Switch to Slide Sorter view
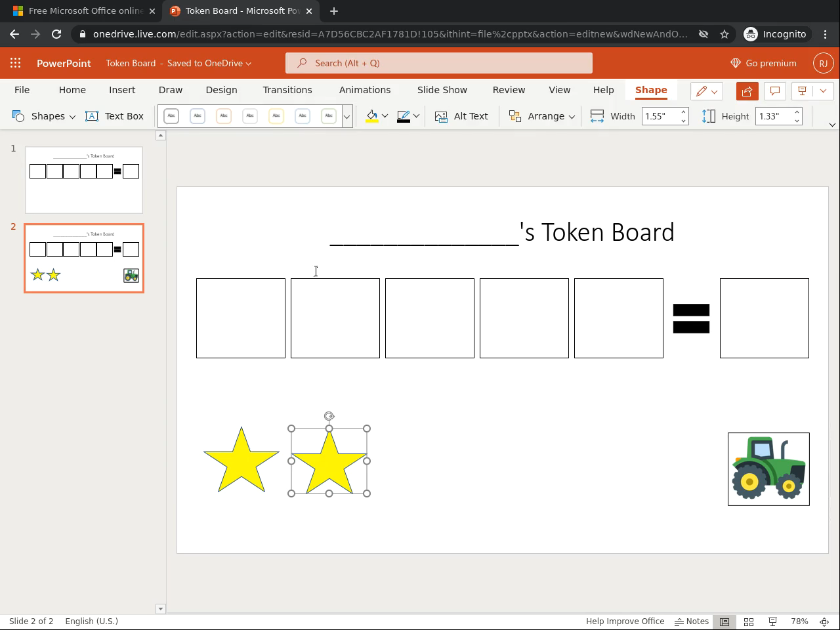This screenshot has height=630, width=840. pyautogui.click(x=748, y=621)
